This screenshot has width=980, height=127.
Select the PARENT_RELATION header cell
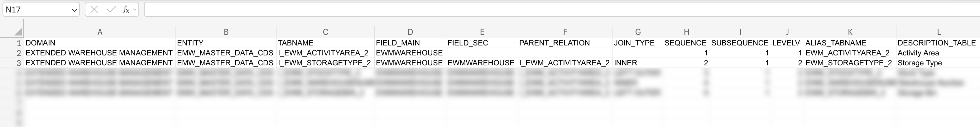[554, 43]
